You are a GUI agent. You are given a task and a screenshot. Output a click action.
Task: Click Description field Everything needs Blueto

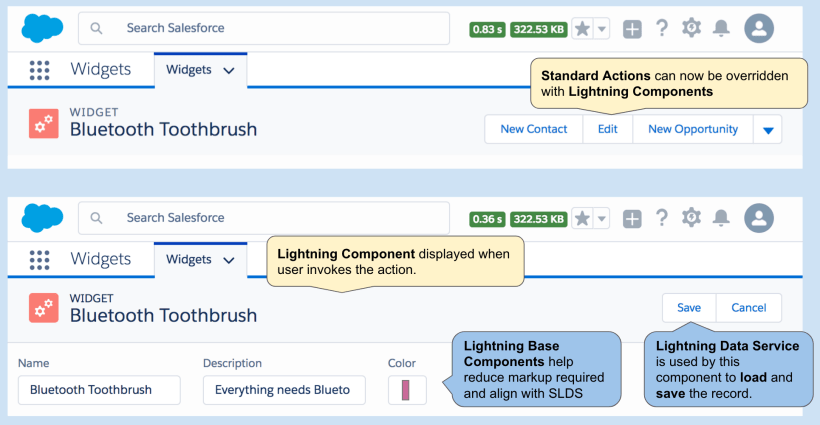tap(284, 390)
